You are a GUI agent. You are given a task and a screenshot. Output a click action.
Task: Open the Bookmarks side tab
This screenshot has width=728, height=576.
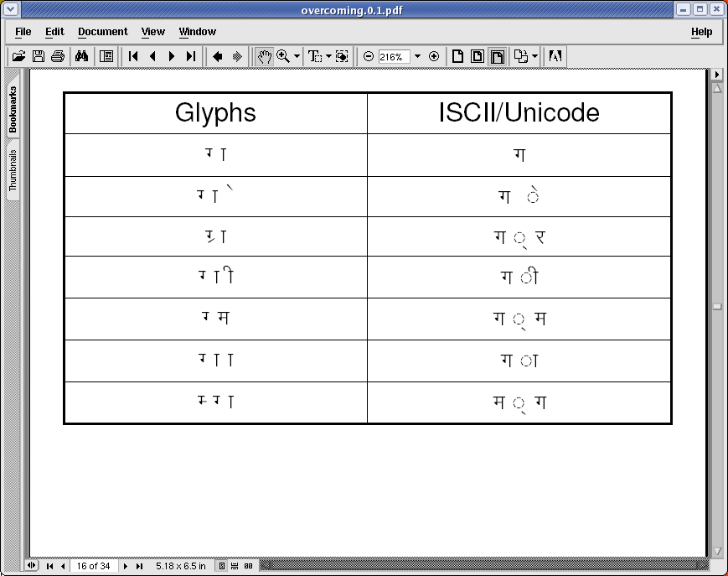[x=13, y=111]
